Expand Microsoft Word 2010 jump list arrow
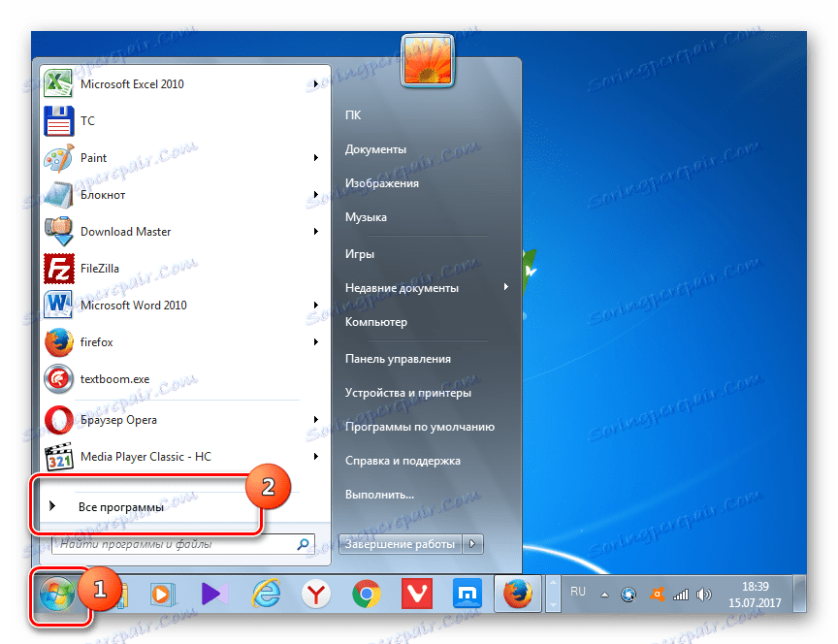 [x=316, y=306]
